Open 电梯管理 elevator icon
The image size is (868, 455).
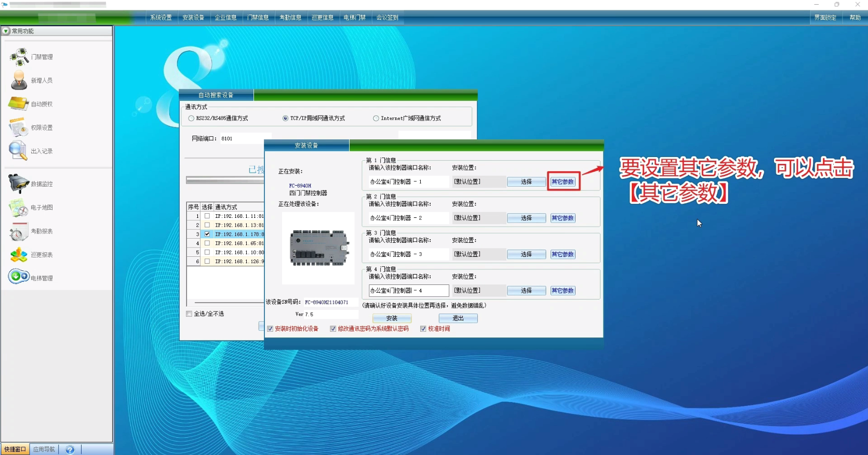[19, 277]
